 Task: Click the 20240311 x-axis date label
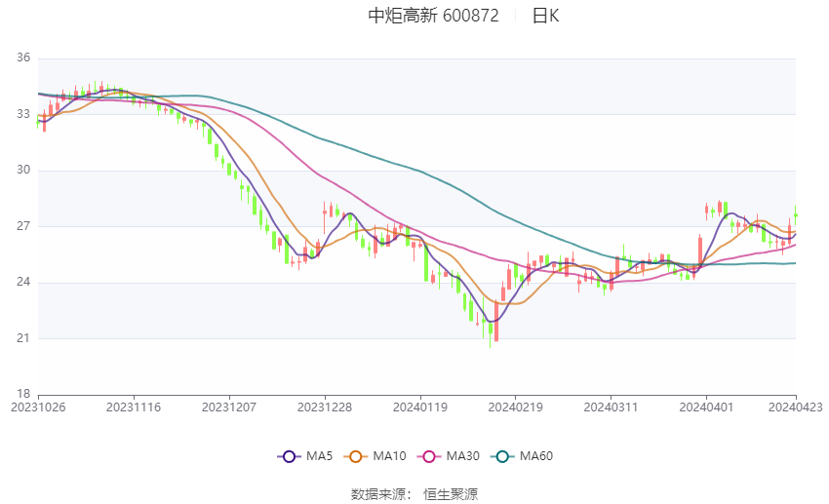[x=611, y=407]
